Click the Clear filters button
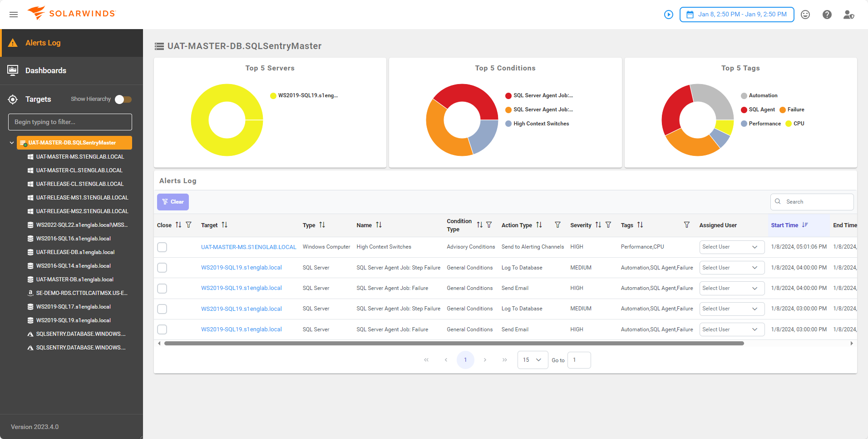Viewport: 868px width, 439px height. click(x=173, y=202)
